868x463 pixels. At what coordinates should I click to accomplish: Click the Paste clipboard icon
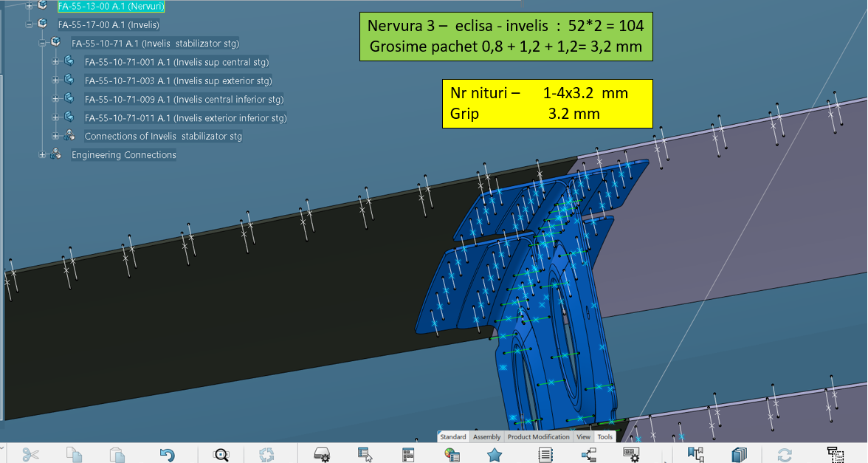(117, 455)
